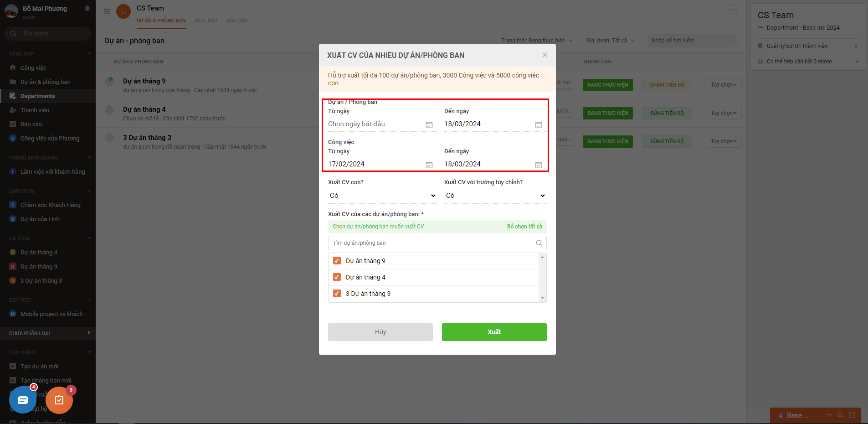Uncheck Dự án tháng 4 checkbox
This screenshot has height=424, width=868.
(337, 277)
